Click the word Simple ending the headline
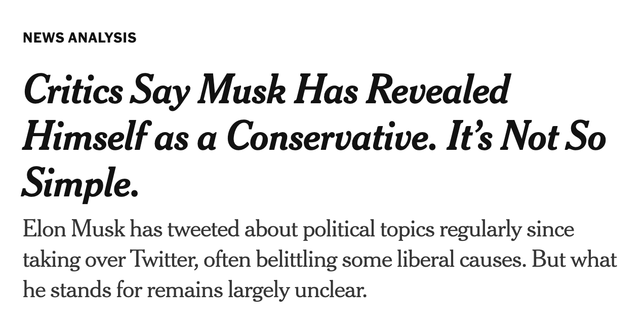 (80, 184)
